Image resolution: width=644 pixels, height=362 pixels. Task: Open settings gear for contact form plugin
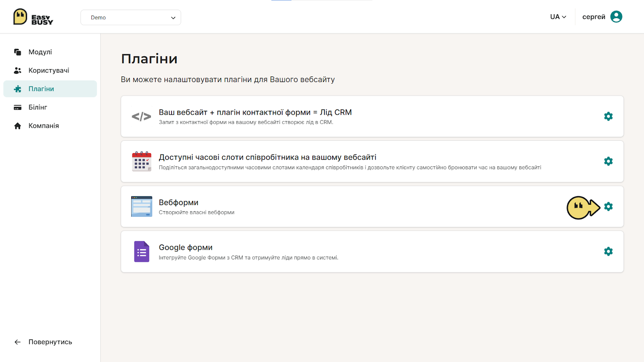click(x=608, y=116)
